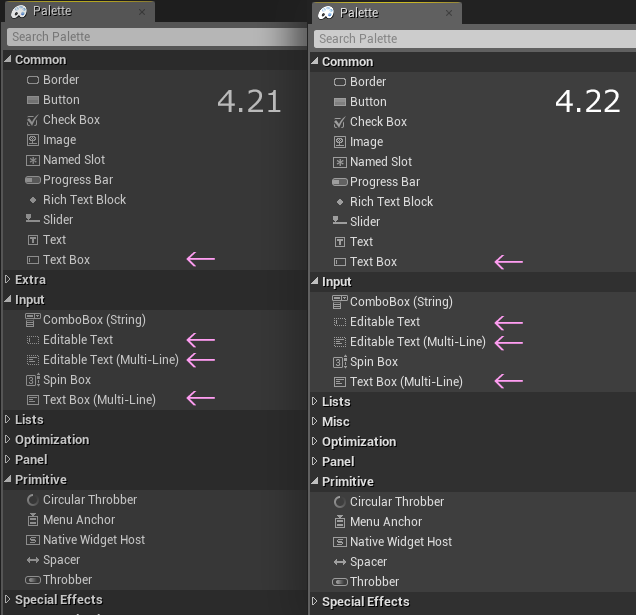
Task: Click the Editable Text (Multi-Line) icon in the 4.22 palette
Action: (x=340, y=342)
